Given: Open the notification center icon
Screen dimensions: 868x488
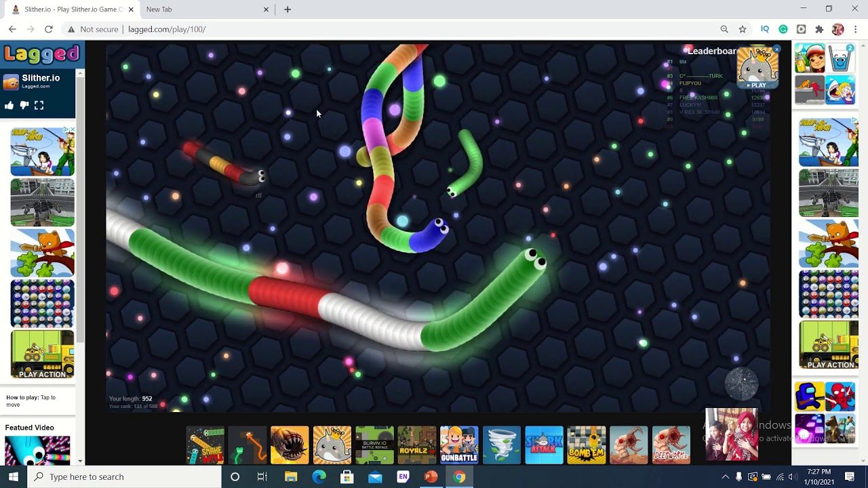Looking at the screenshot, I should pyautogui.click(x=850, y=476).
